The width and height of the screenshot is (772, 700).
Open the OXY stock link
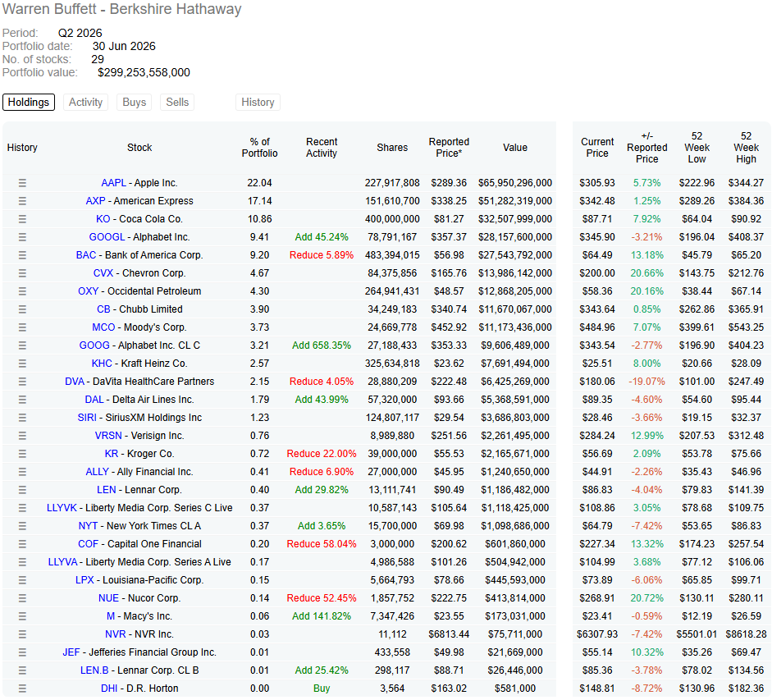(88, 291)
